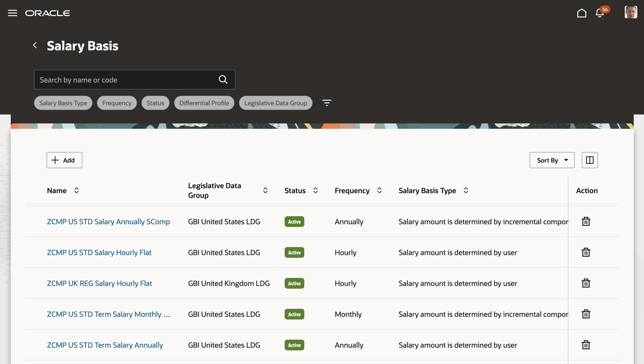The width and height of the screenshot is (644, 364).
Task: Open ZCMP US STD Salary Annually SComp
Action: (108, 222)
